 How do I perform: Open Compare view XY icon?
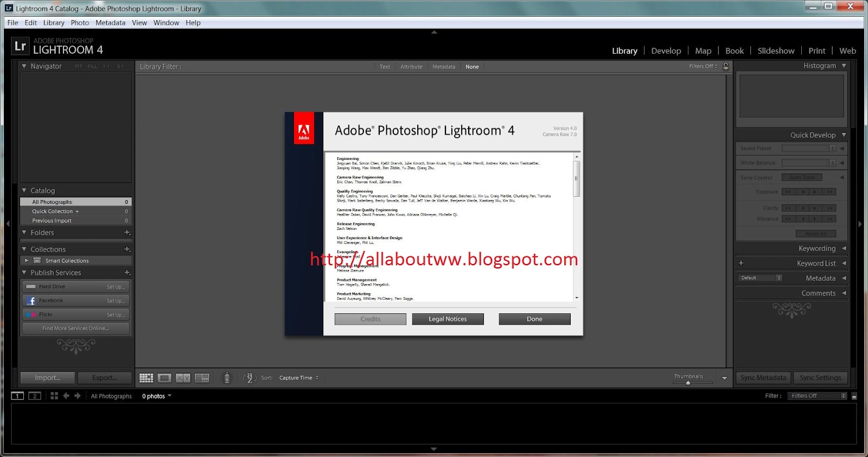(x=183, y=378)
